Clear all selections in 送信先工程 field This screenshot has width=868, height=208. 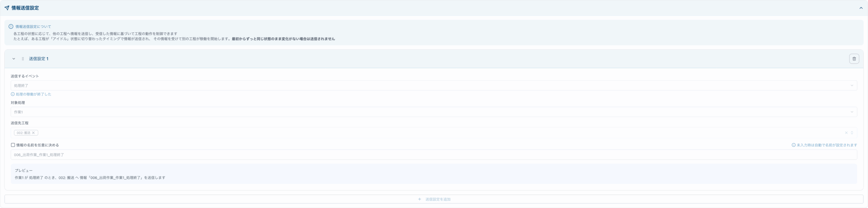coord(846,133)
